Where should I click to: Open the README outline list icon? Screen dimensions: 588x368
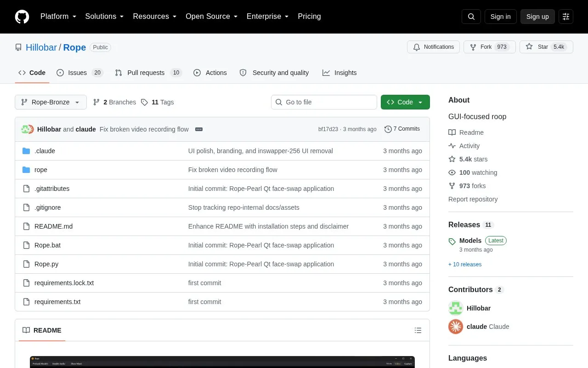pos(418,330)
